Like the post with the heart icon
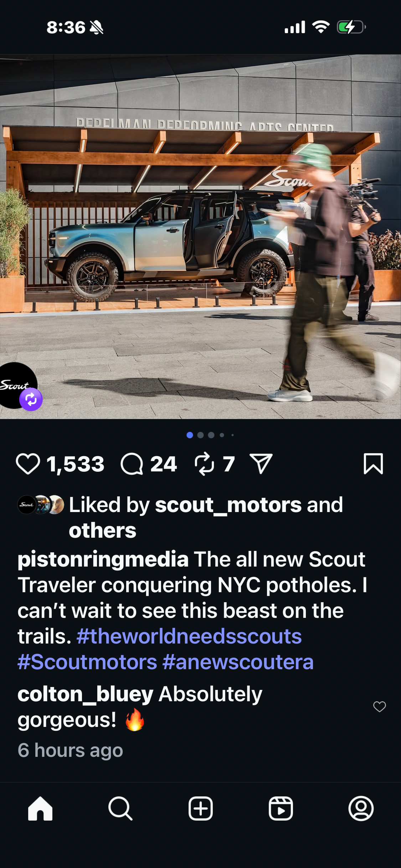 (x=28, y=464)
